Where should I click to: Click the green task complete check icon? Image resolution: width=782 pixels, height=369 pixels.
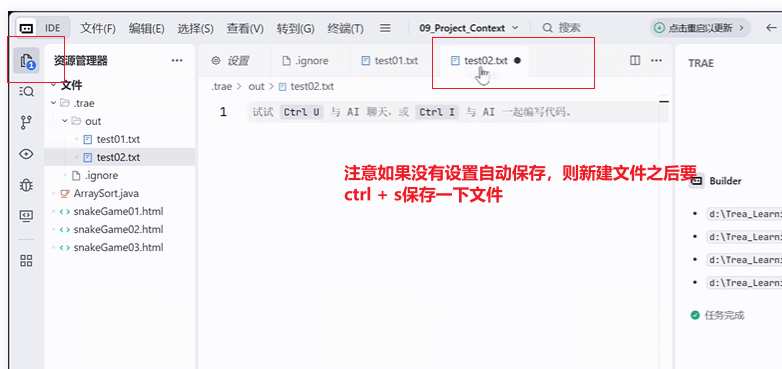pos(695,315)
